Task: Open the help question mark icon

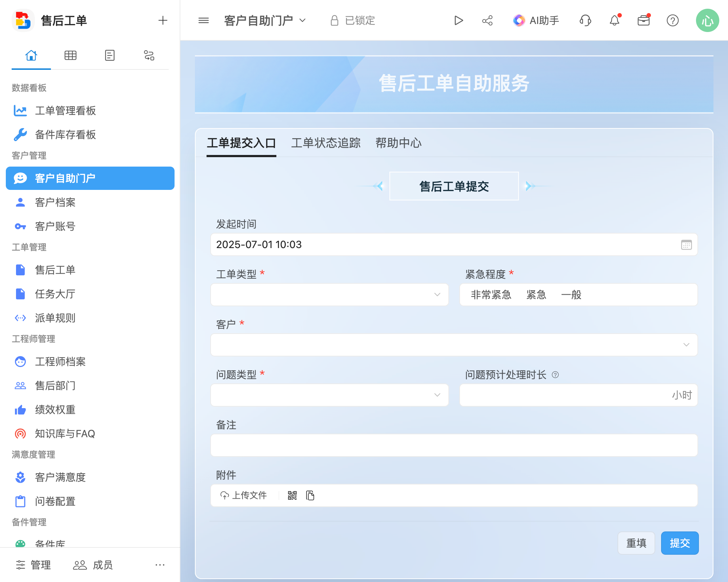Action: [x=673, y=20]
